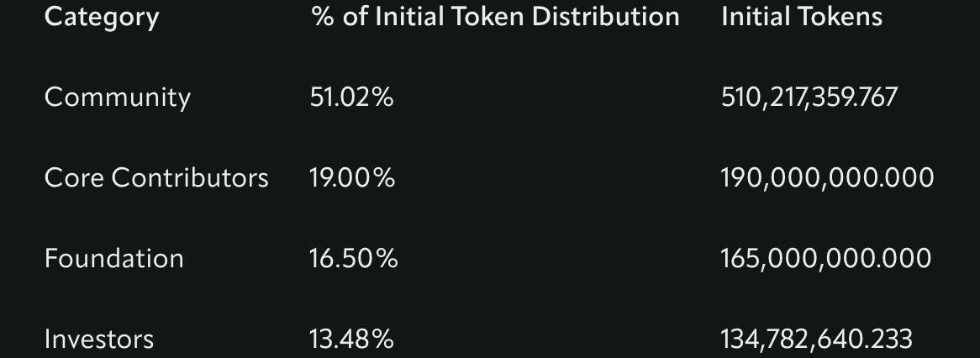Select the 165,000,000.000 tokens cell

pos(825,258)
